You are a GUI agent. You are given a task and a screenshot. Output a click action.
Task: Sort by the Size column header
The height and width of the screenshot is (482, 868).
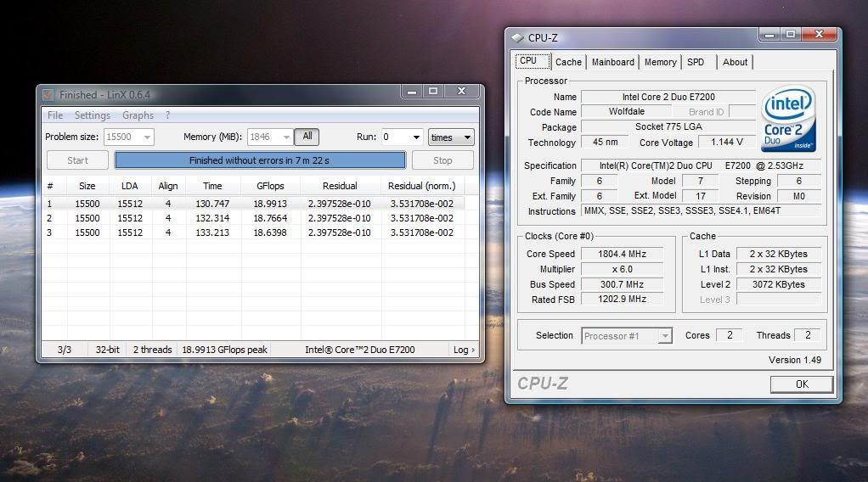87,186
